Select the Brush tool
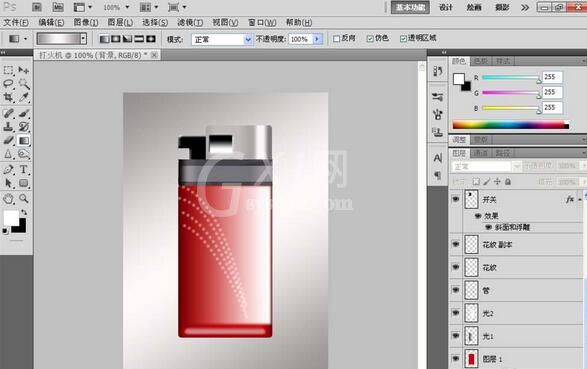 tap(24, 113)
